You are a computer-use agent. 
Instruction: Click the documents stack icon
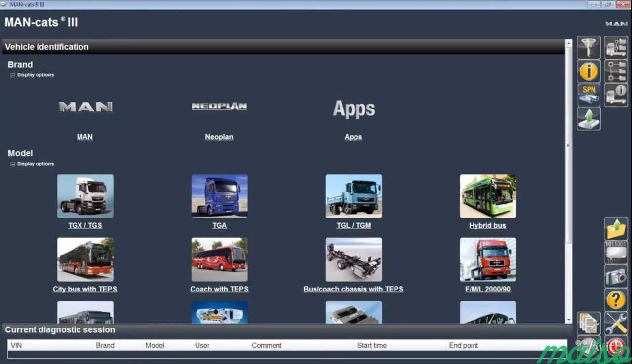point(589,324)
